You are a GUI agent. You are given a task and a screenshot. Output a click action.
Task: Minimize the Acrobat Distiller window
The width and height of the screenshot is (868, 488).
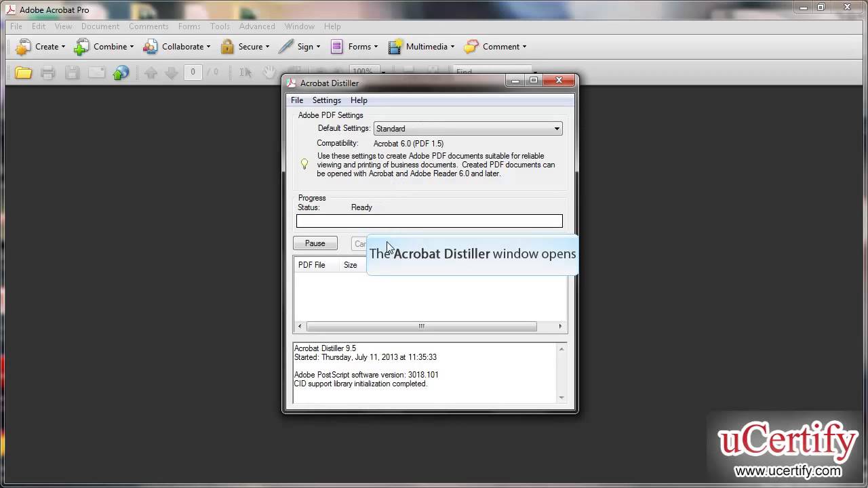[x=515, y=81]
